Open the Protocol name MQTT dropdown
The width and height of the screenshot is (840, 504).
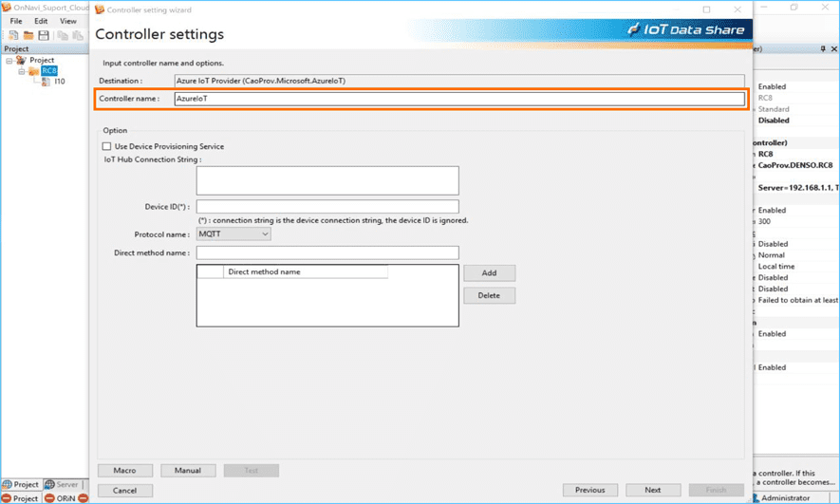point(233,234)
